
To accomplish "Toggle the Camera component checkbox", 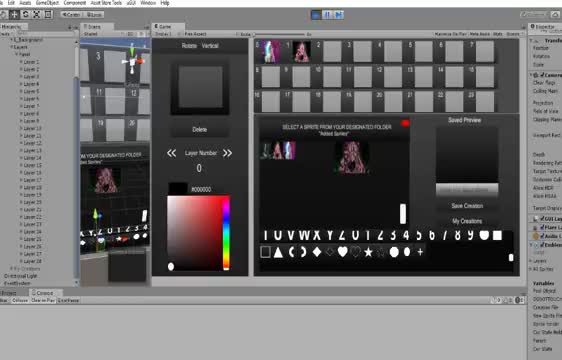I will (x=542, y=75).
